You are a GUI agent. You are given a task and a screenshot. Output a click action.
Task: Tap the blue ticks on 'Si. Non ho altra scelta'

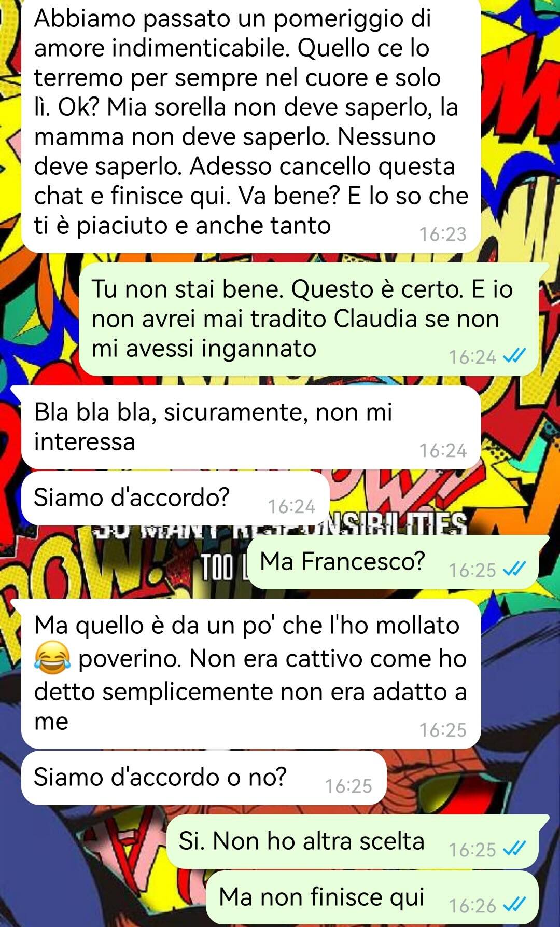point(515,849)
